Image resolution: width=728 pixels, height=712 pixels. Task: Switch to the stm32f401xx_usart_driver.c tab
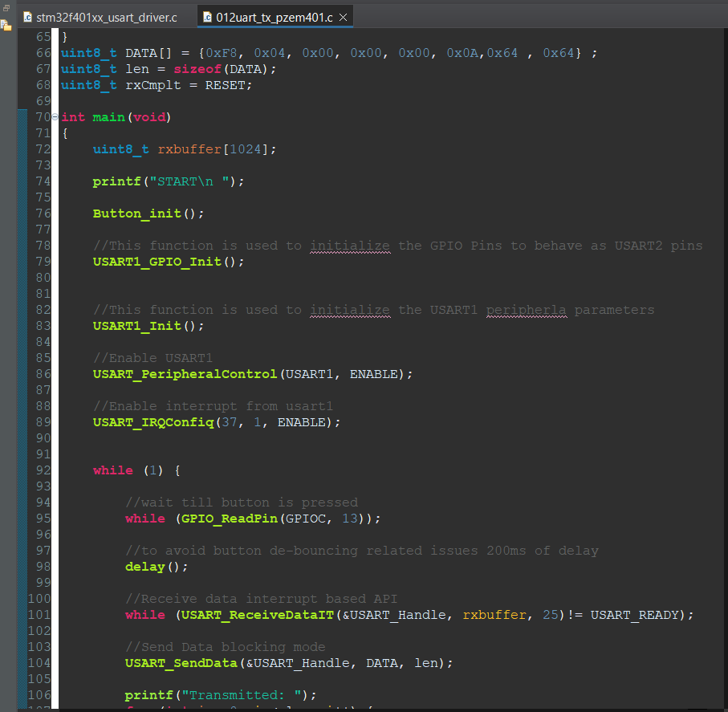click(x=104, y=15)
